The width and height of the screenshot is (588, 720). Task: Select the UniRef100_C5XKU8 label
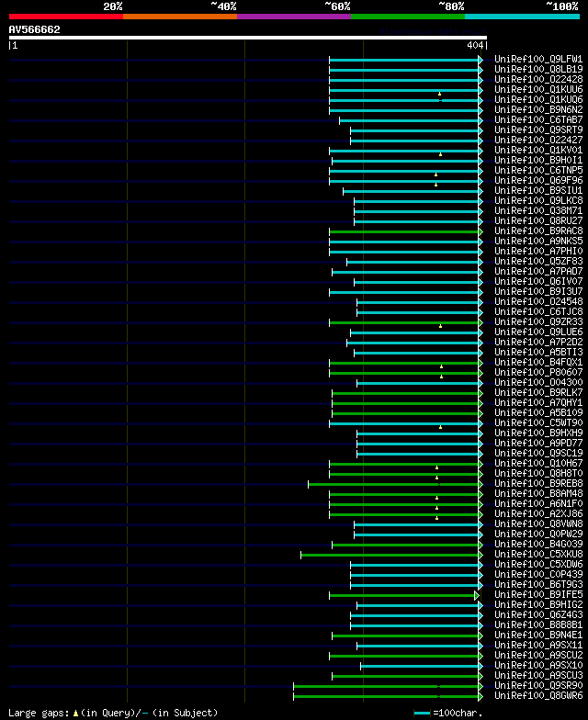coord(538,555)
